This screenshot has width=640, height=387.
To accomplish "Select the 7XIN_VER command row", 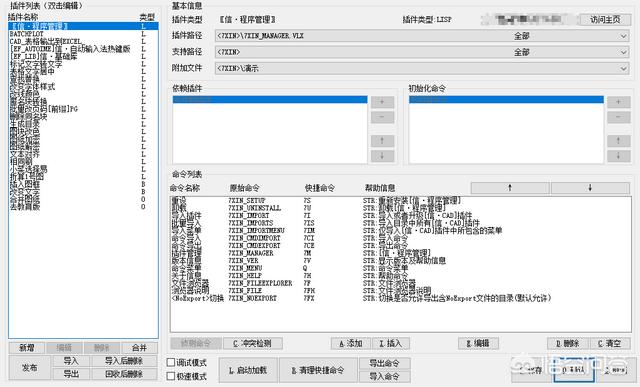I will tap(400, 260).
